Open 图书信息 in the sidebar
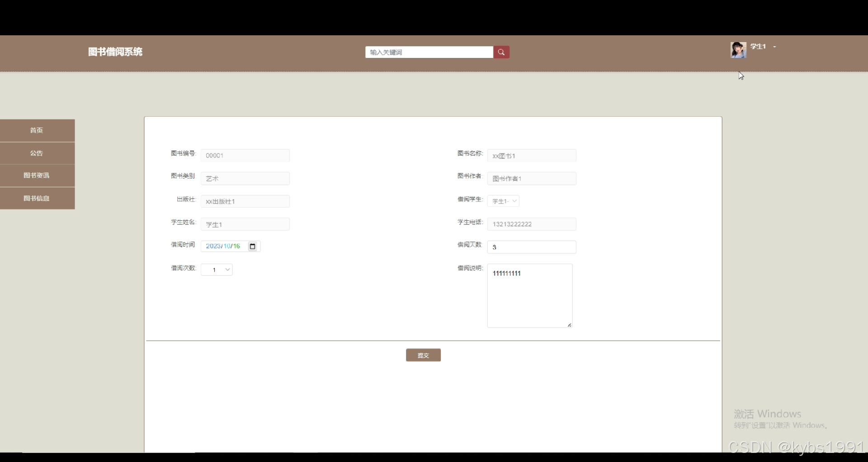Viewport: 868px width, 462px height. pos(37,198)
